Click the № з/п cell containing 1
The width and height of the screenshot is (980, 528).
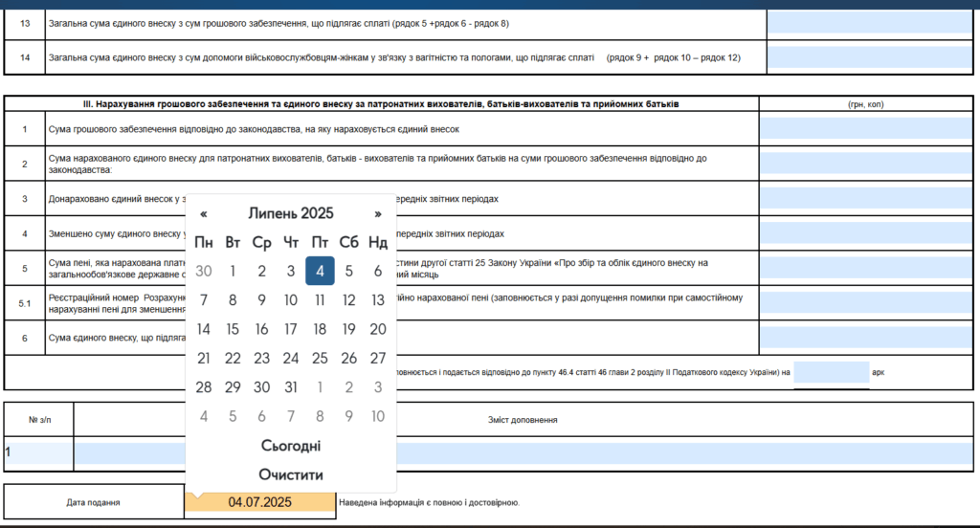pos(38,453)
